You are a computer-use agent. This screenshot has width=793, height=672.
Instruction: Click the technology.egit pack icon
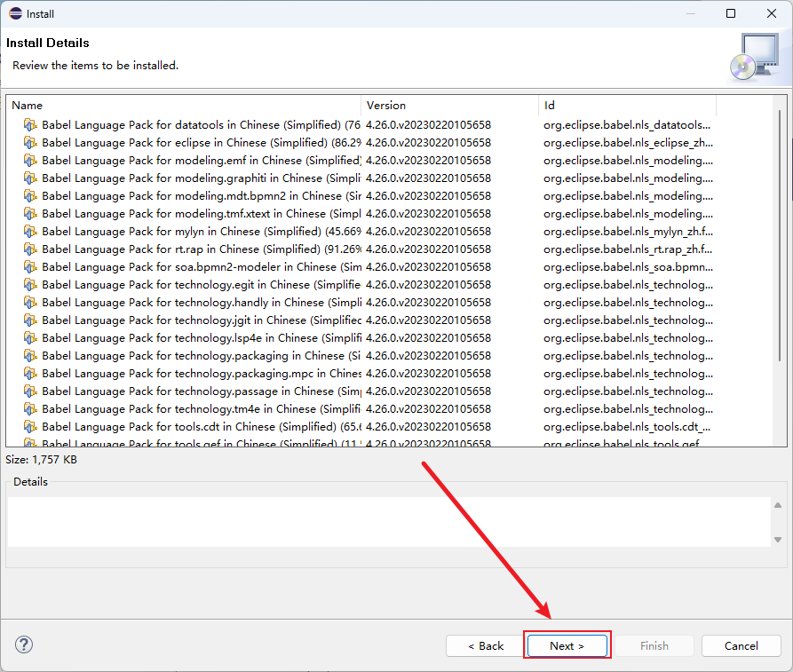tap(30, 285)
